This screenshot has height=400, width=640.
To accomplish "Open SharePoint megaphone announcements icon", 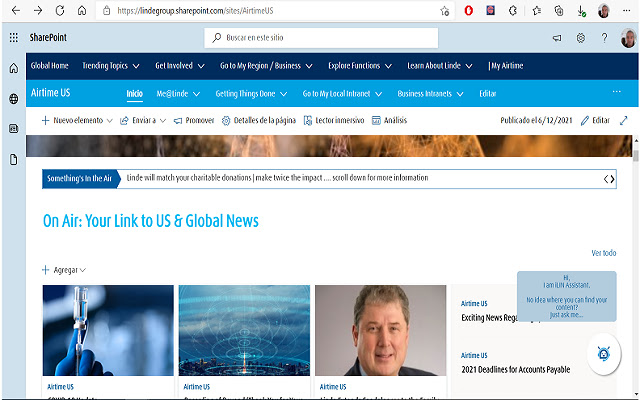I will [x=557, y=38].
